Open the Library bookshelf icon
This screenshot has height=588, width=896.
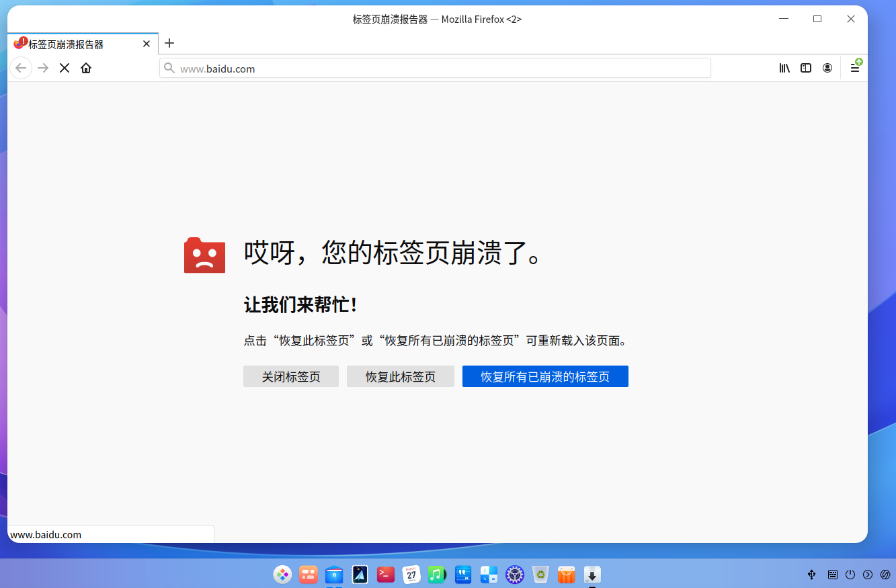point(784,68)
